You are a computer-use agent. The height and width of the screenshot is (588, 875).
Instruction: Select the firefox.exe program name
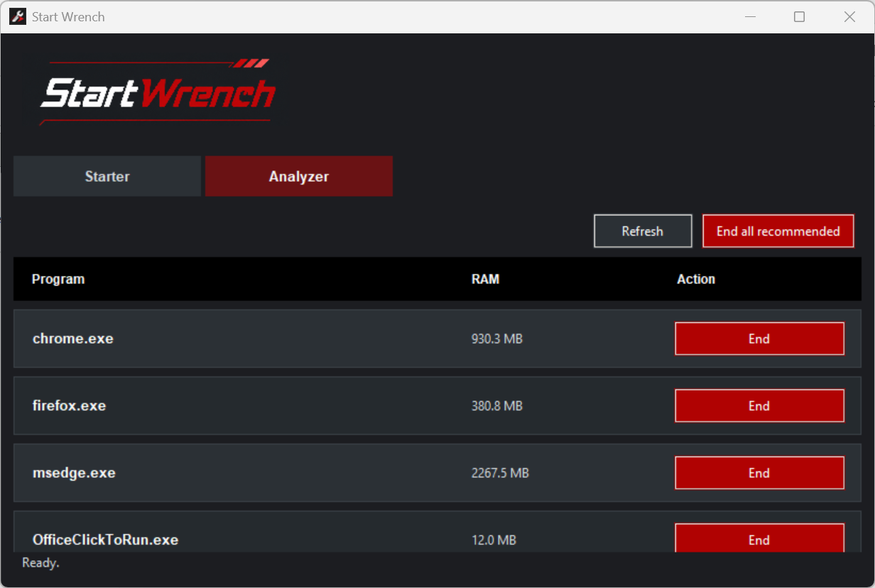[70, 405]
